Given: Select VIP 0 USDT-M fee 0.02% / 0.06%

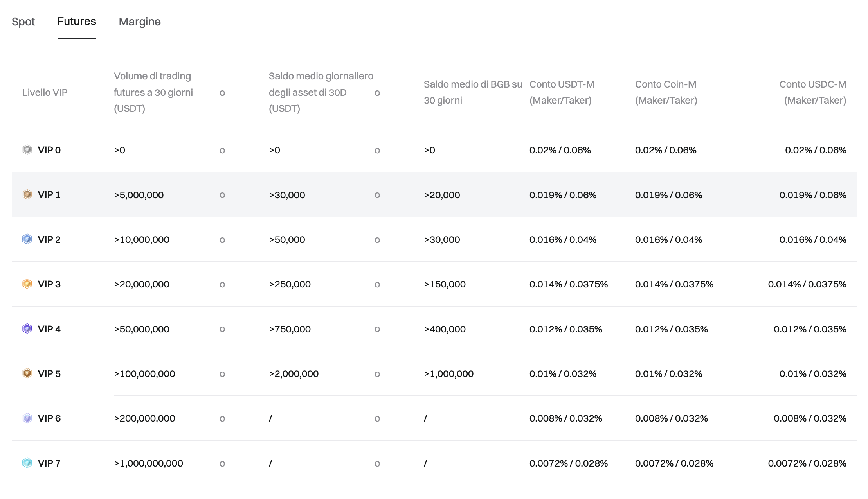Looking at the screenshot, I should pyautogui.click(x=560, y=150).
